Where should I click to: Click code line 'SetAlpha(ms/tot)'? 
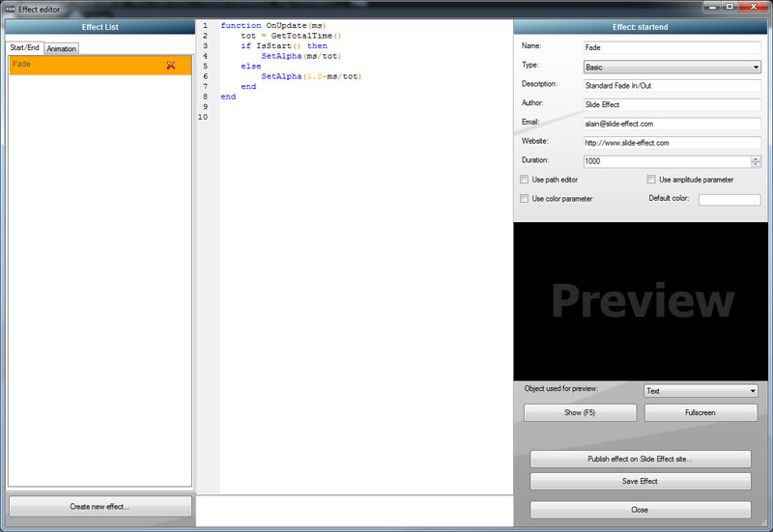click(301, 56)
